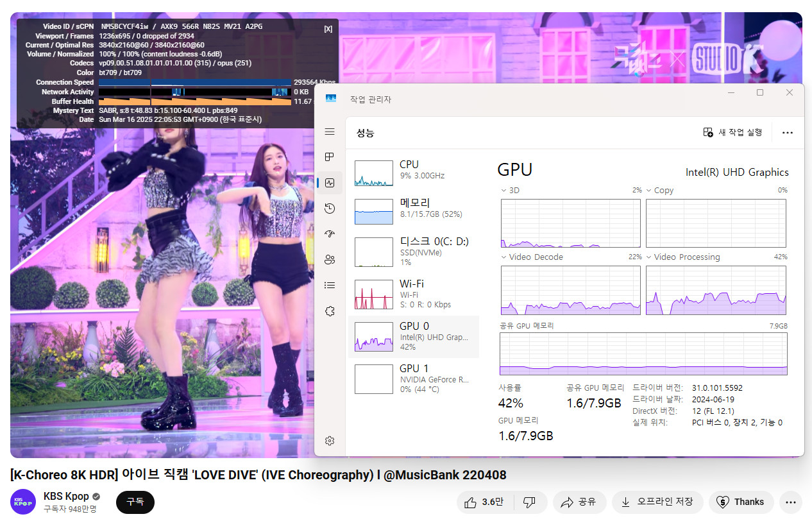
Task: Open the KBS Kpop channel name link
Action: 67,497
